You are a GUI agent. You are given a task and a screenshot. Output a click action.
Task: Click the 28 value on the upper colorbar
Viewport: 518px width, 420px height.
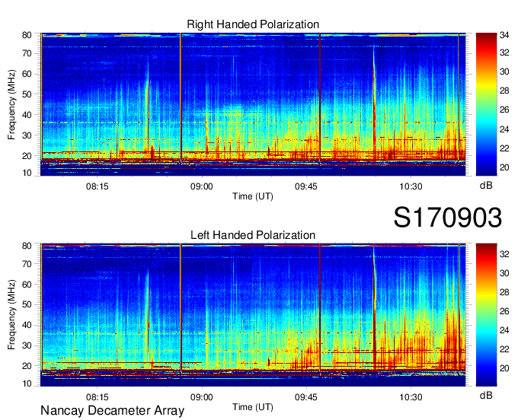point(504,91)
